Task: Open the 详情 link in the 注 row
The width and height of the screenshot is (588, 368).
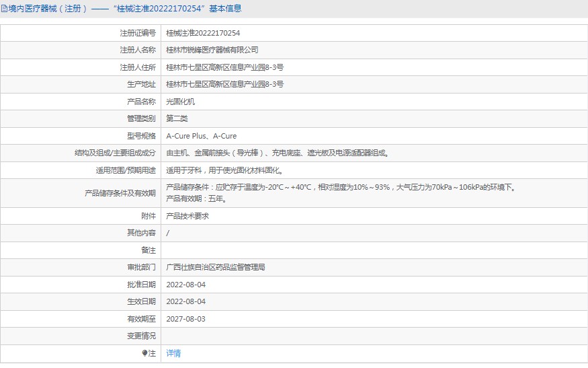Action: [173, 353]
